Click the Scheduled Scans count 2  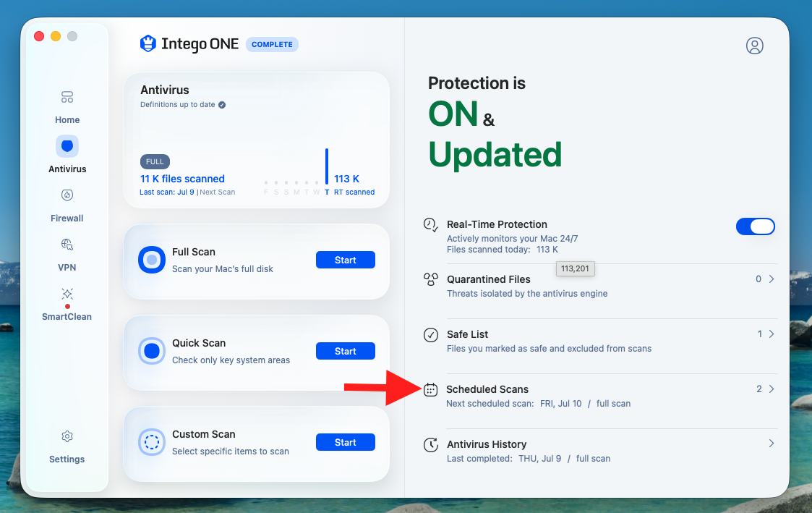[759, 389]
